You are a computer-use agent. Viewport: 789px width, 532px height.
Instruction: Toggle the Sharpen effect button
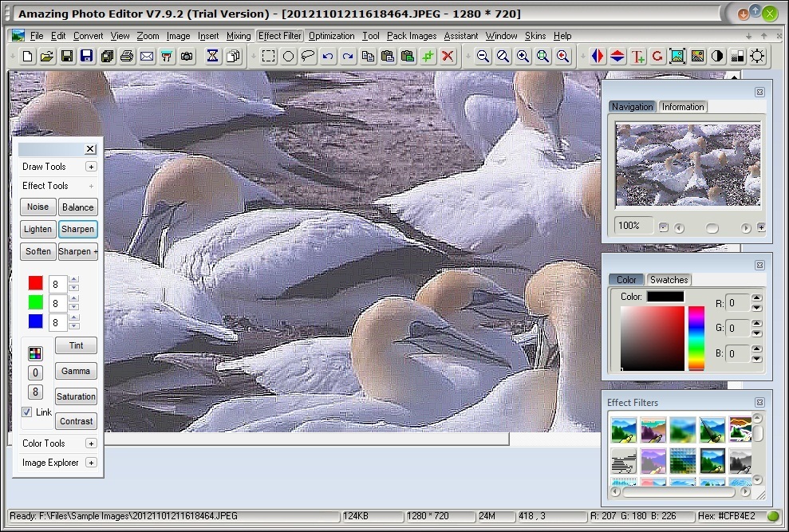tap(77, 229)
